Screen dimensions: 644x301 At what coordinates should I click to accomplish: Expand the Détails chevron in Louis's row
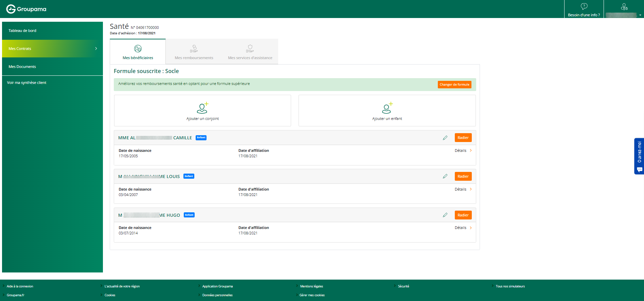[471, 189]
